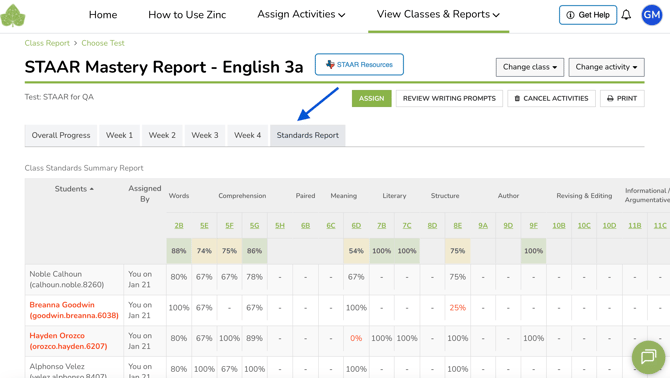
Task: Click Breanna Goodwin's red 25% score
Action: pyautogui.click(x=458, y=308)
